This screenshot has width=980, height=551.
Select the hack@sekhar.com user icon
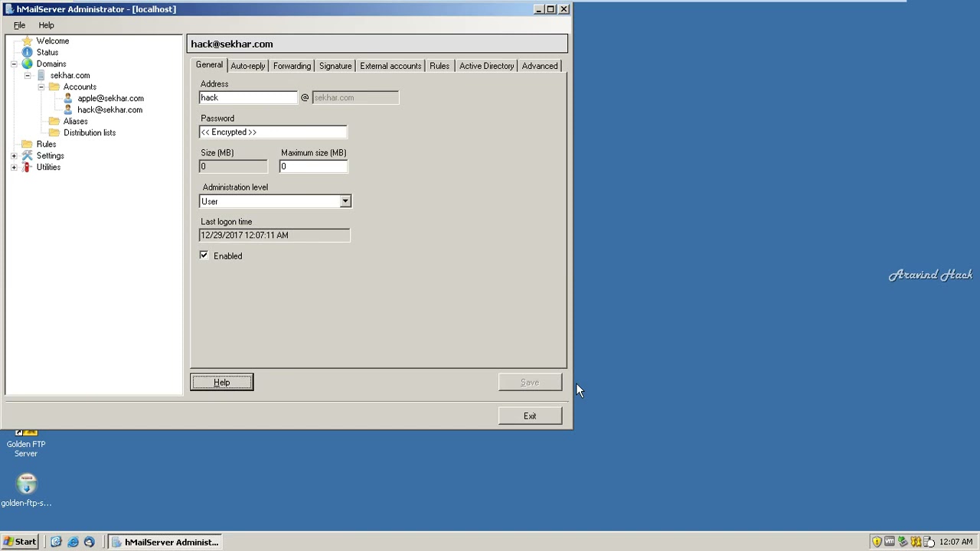68,109
